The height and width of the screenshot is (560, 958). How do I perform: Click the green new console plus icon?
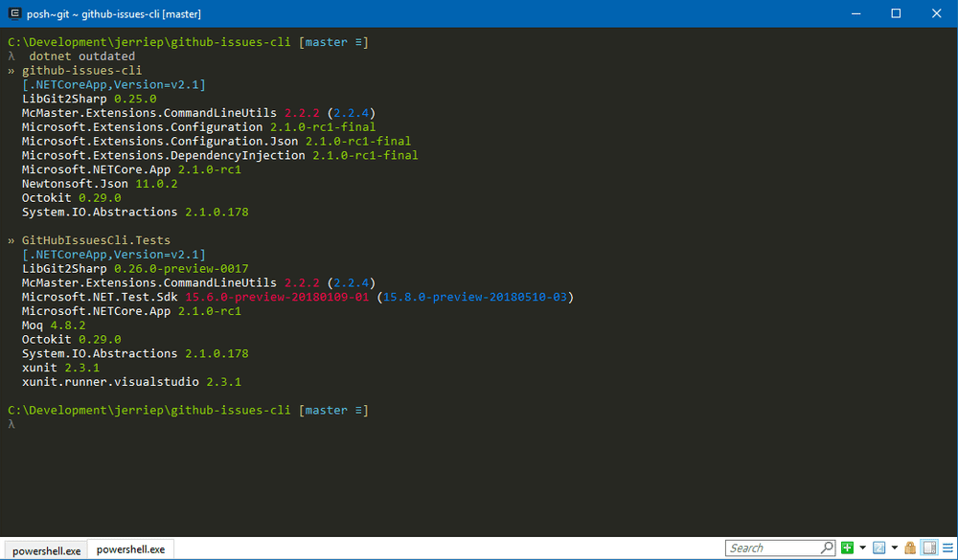click(x=847, y=548)
